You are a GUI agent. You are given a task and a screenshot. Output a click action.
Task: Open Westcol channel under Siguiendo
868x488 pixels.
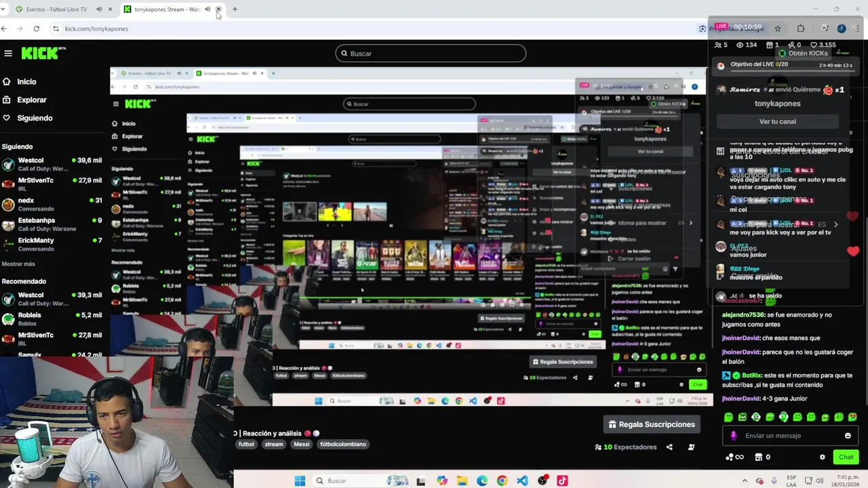point(52,164)
